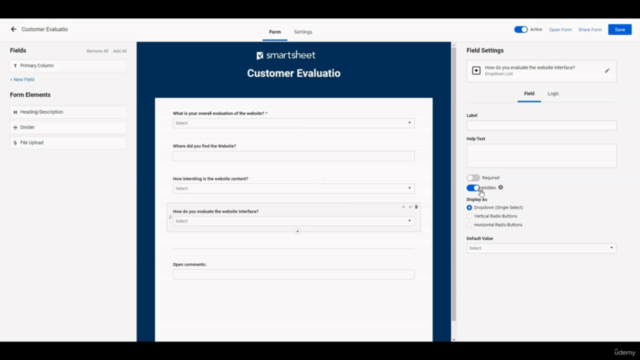Click the Heading/Description H icon
Viewport: 640px width, 360px height.
(15, 112)
